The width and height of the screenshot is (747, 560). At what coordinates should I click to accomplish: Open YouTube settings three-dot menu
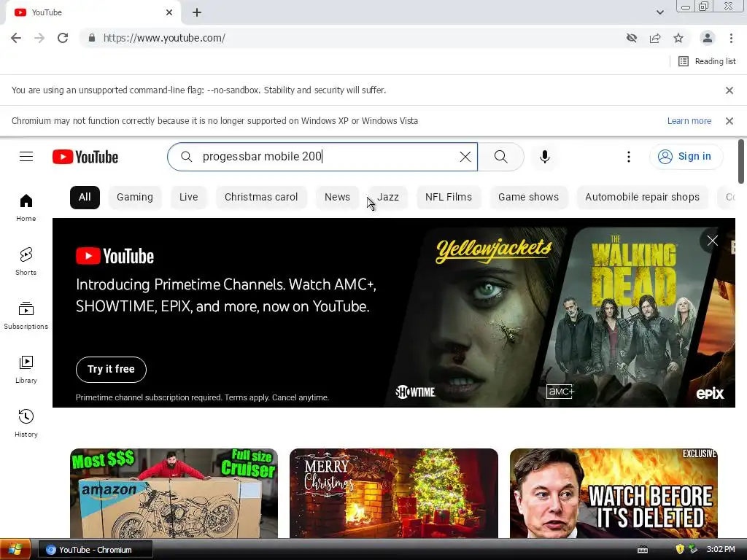point(628,157)
